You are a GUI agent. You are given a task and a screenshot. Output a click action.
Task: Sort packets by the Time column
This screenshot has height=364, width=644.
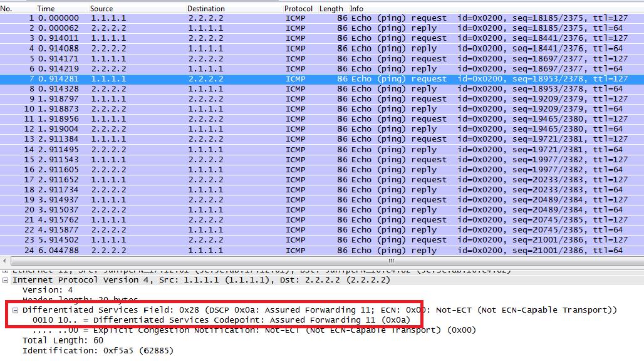[x=46, y=9]
